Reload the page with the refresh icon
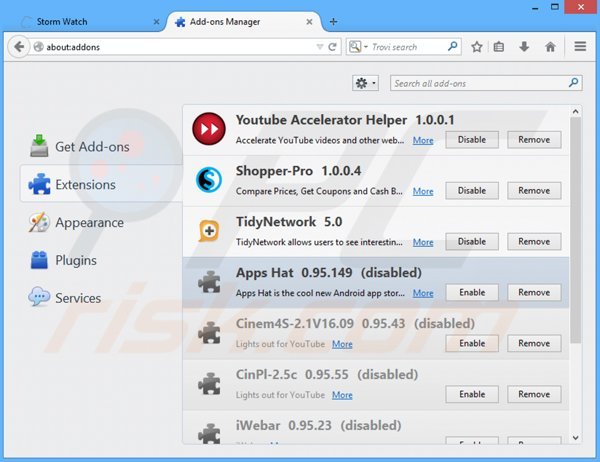The height and width of the screenshot is (462, 600). point(332,47)
